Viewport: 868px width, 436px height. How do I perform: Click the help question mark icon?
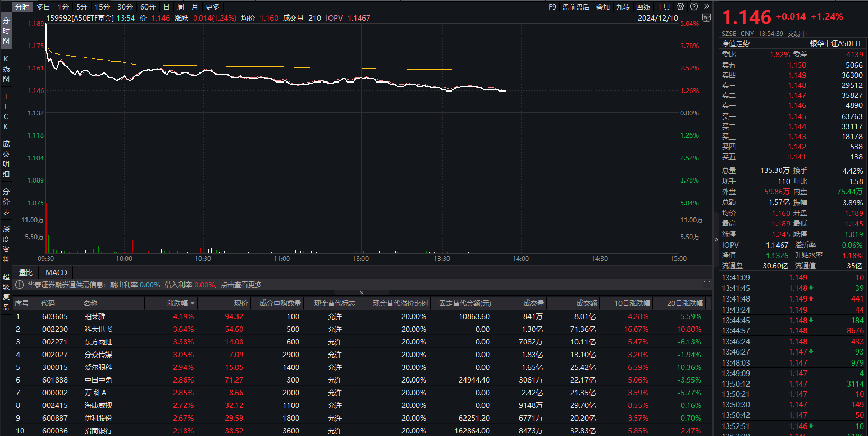(693, 7)
